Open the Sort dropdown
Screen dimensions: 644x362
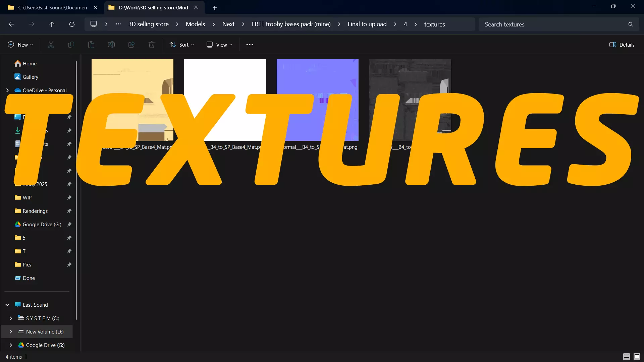coord(181,45)
